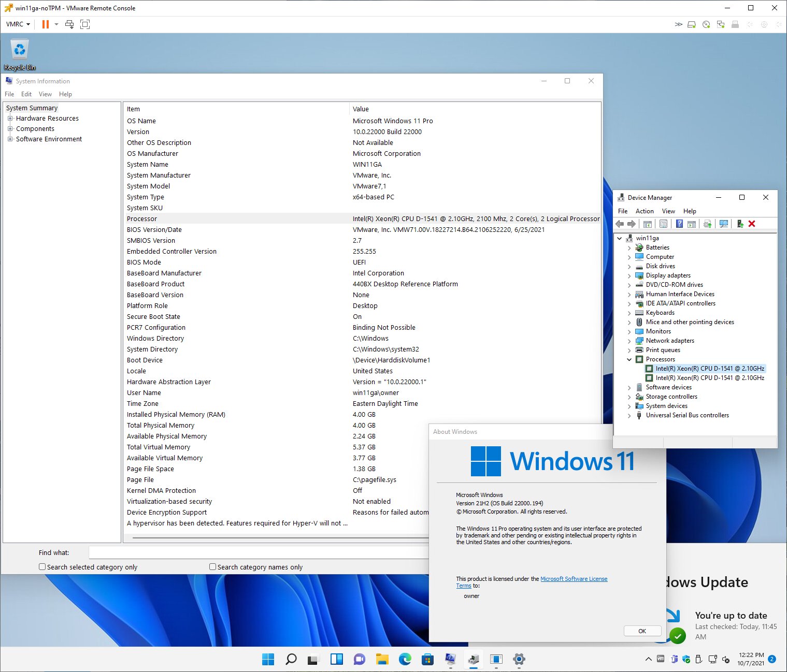The width and height of the screenshot is (787, 672).
Task: Click Scan for hardware changes toolbar icon
Action: [x=724, y=224]
